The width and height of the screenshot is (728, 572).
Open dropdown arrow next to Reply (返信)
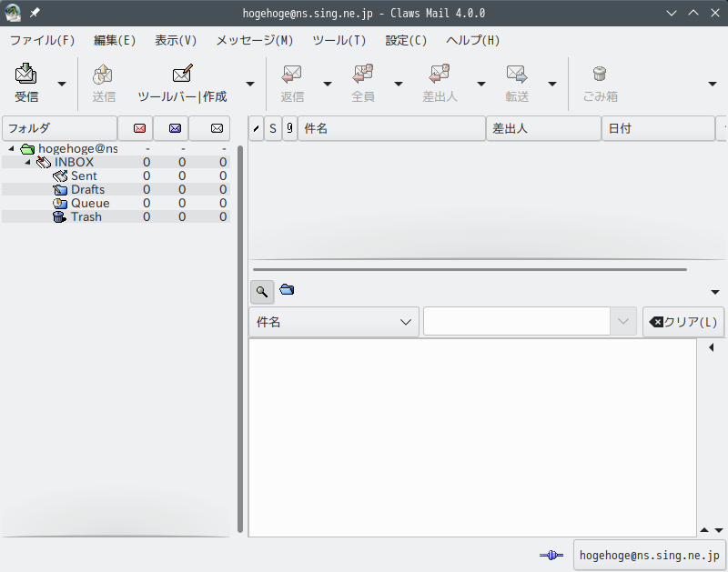click(328, 84)
